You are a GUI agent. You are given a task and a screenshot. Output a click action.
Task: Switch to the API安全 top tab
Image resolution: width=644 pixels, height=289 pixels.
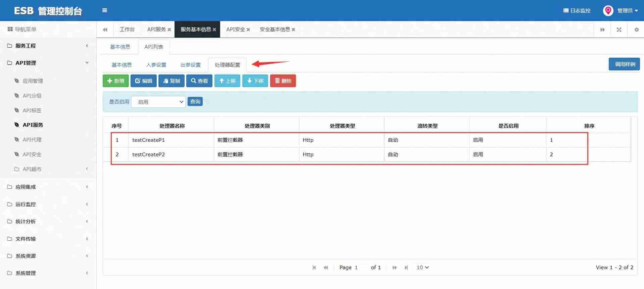coord(235,30)
